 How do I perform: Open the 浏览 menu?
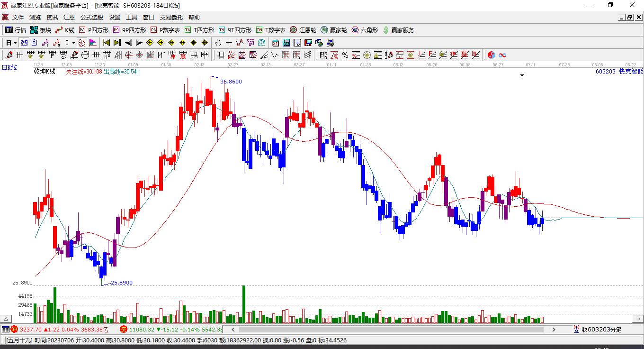tap(35, 18)
